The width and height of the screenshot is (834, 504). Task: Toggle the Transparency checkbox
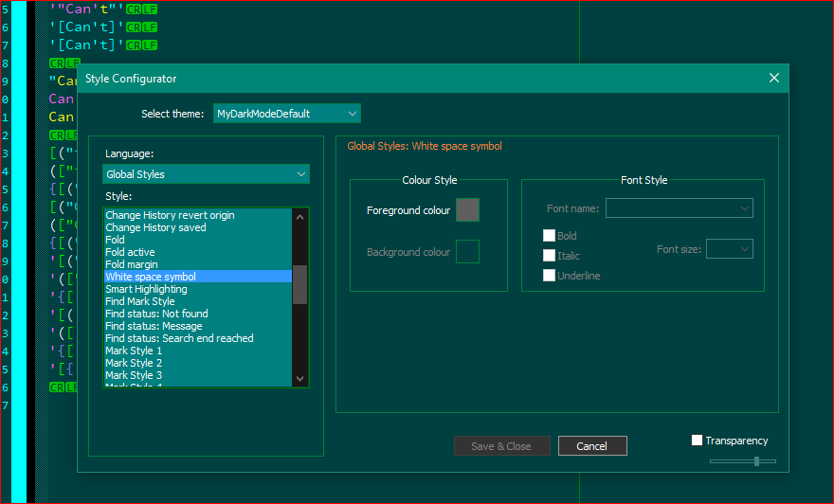coord(698,441)
